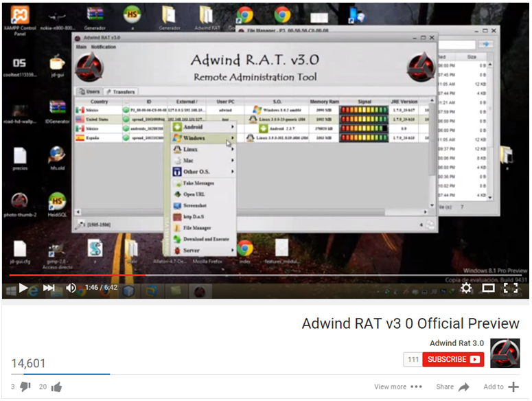Click go arrow in File Manager window
The width and height of the screenshot is (532, 401).
486,44
